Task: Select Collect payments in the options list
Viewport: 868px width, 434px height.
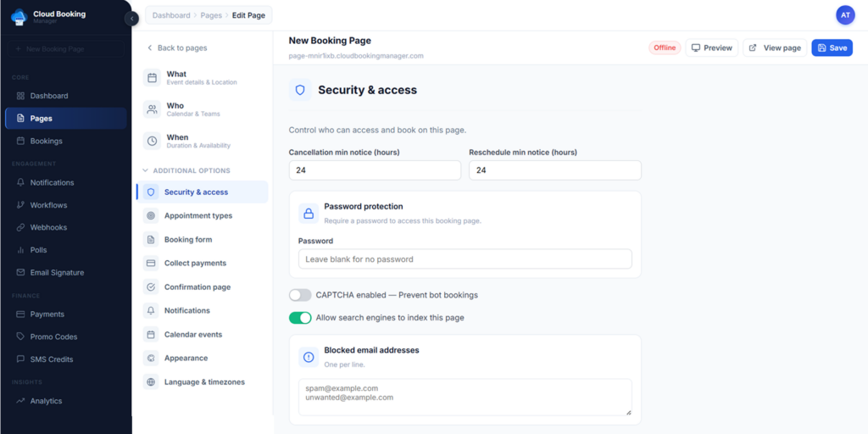Action: tap(195, 264)
